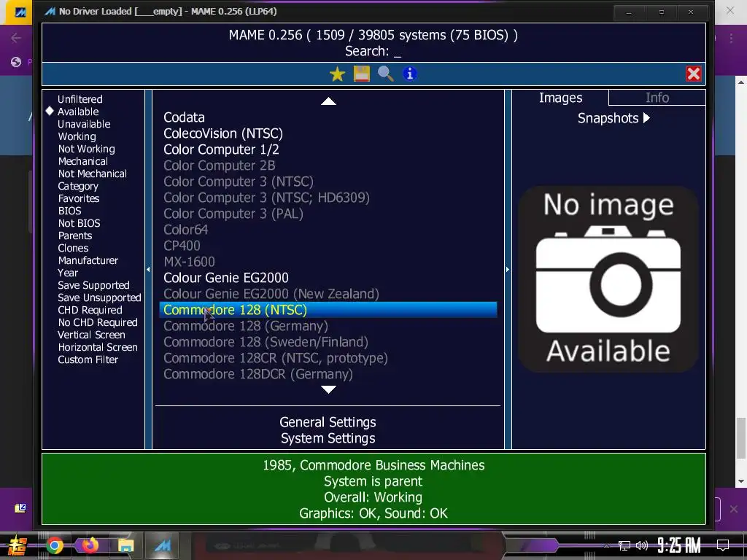Screen dimensions: 747x560
Task: Open the notifications tray icon
Action: [x=723, y=545]
